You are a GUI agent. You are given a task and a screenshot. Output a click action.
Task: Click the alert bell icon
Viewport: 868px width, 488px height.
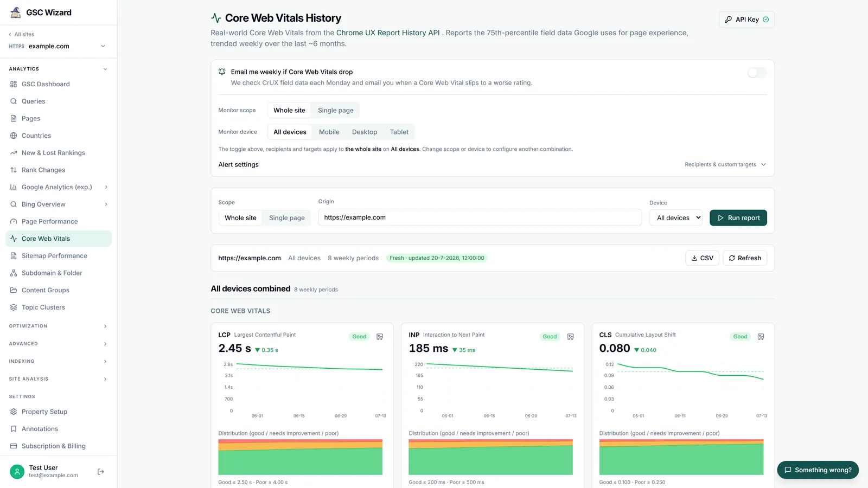click(x=222, y=72)
